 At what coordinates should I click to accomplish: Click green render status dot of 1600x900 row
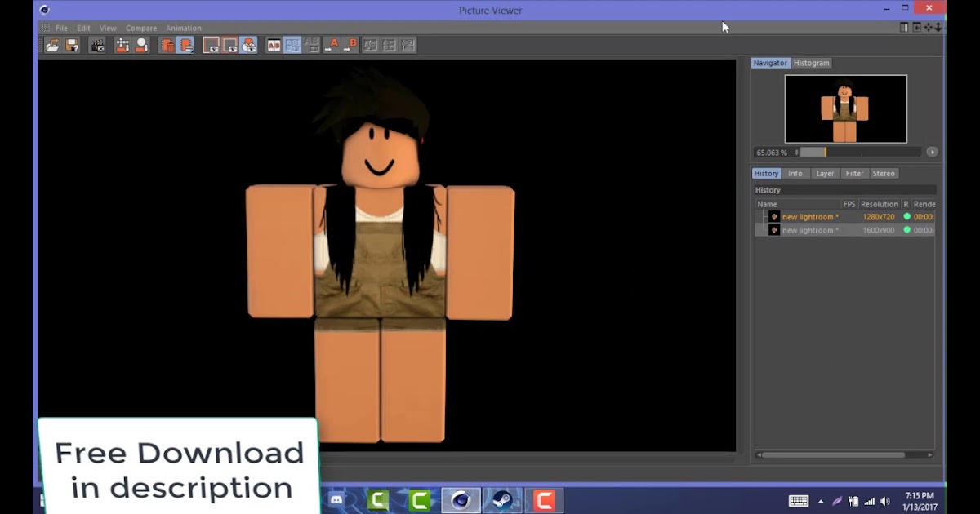[x=906, y=230]
